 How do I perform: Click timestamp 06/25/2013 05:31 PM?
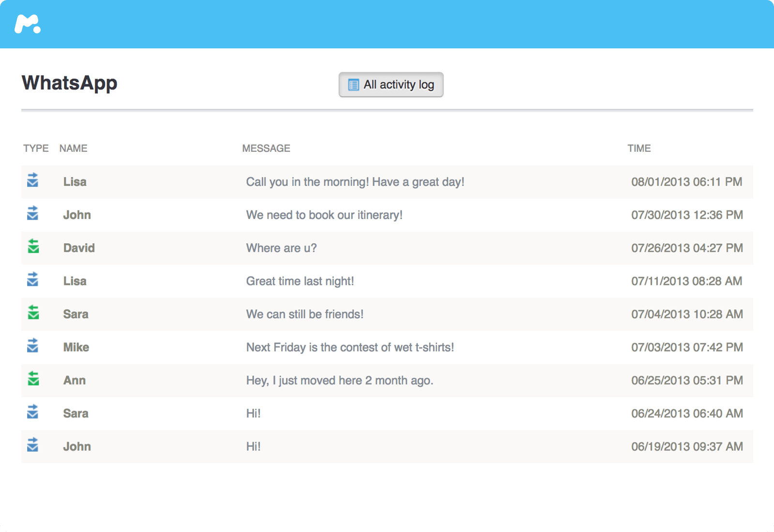(x=687, y=381)
